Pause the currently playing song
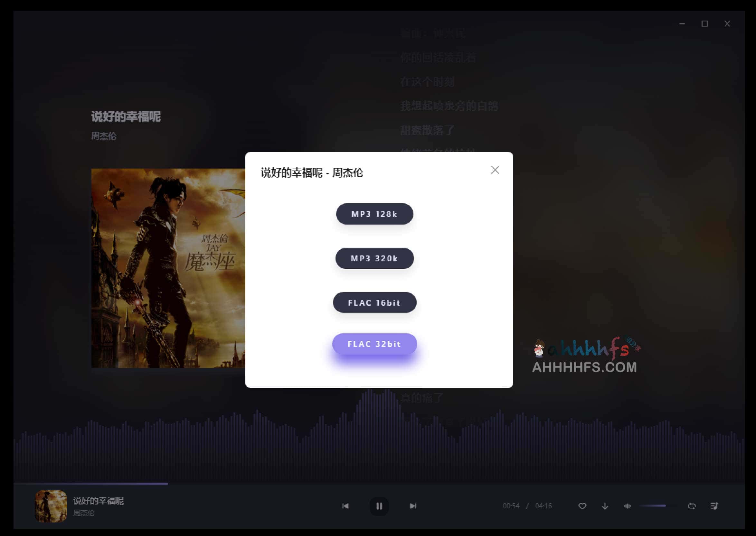The image size is (756, 536). [x=380, y=506]
